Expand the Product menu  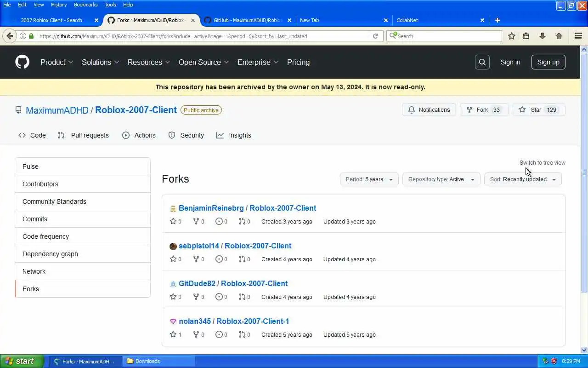[x=57, y=62]
